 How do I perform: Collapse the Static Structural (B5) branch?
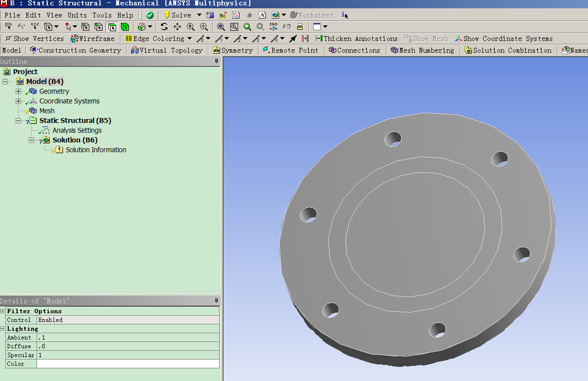click(19, 120)
